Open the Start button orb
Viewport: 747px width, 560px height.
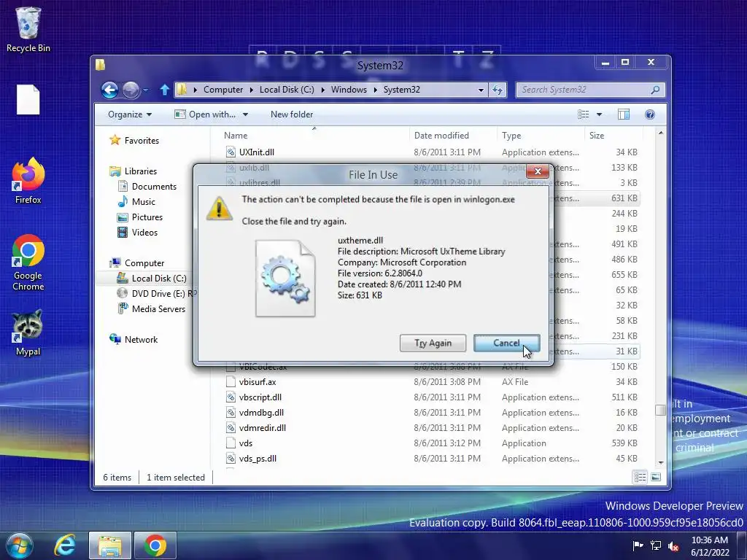tap(19, 545)
